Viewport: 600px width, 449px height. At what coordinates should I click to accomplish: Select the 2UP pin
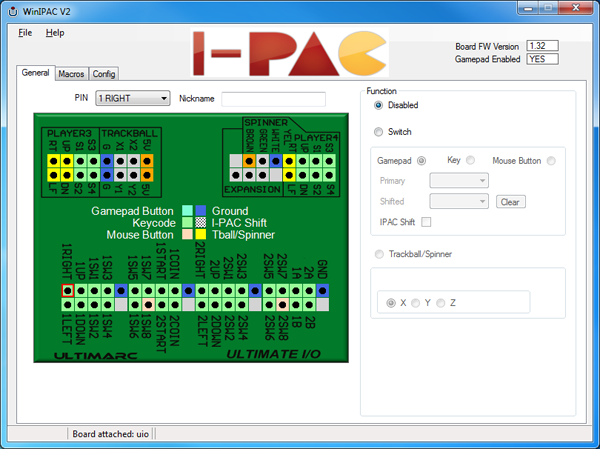[215, 291]
